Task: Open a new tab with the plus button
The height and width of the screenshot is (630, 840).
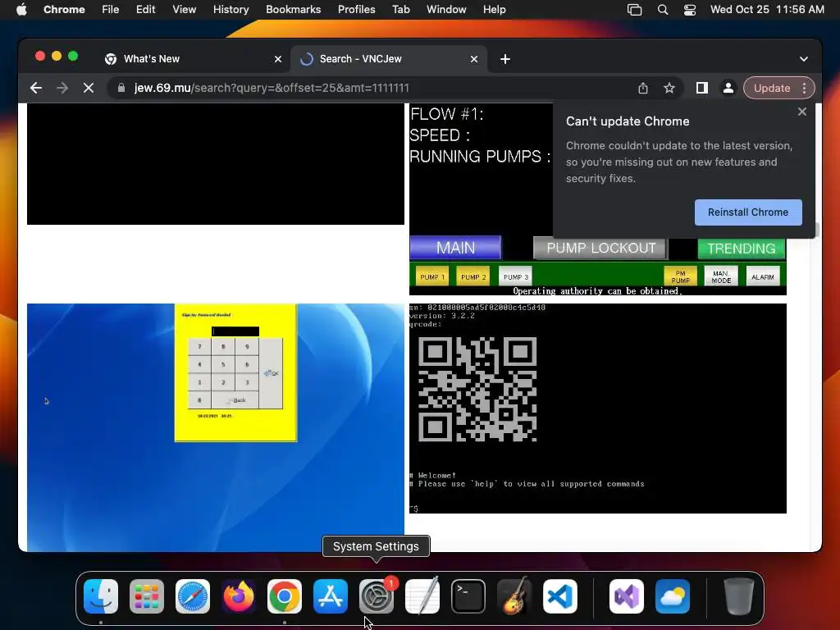Action: (505, 59)
